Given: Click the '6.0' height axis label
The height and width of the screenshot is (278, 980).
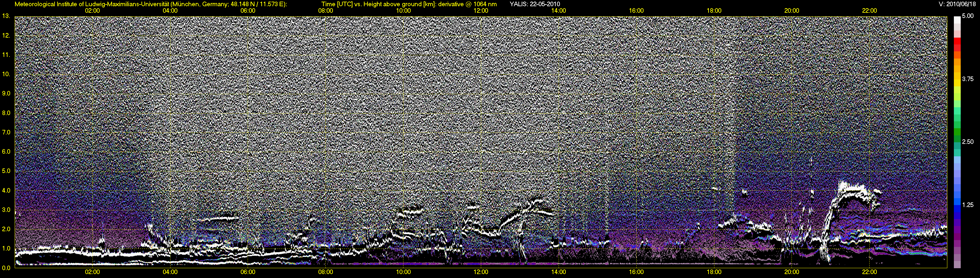Looking at the screenshot, I should (6, 151).
